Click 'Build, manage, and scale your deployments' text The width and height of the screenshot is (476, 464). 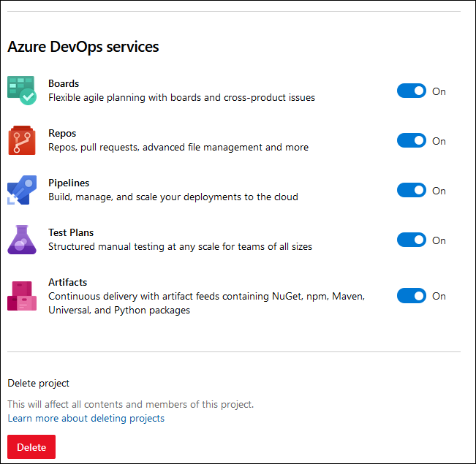coord(173,197)
